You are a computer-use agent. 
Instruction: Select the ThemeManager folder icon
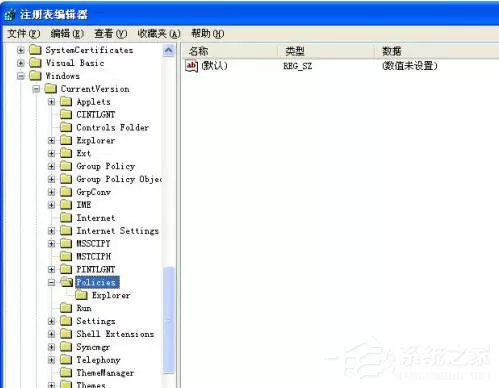coord(66,373)
